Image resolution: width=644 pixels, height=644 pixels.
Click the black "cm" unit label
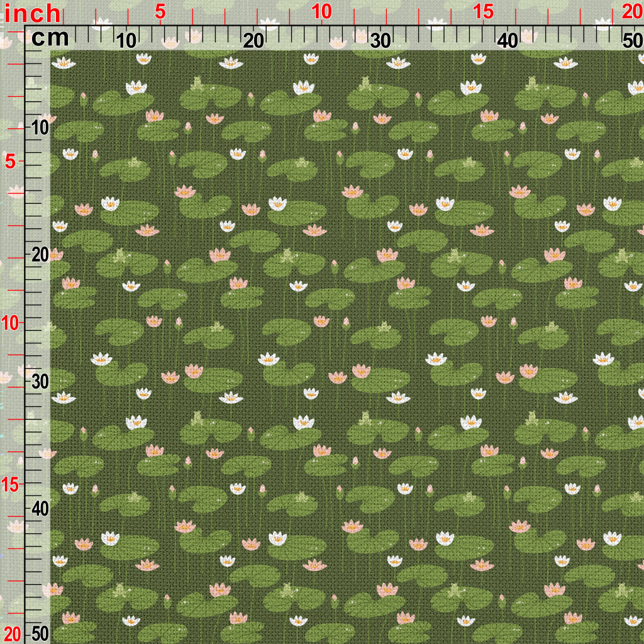50,38
